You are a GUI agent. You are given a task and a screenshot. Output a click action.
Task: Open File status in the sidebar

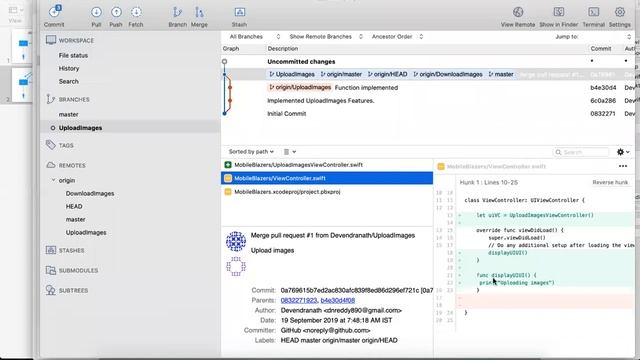click(x=73, y=56)
